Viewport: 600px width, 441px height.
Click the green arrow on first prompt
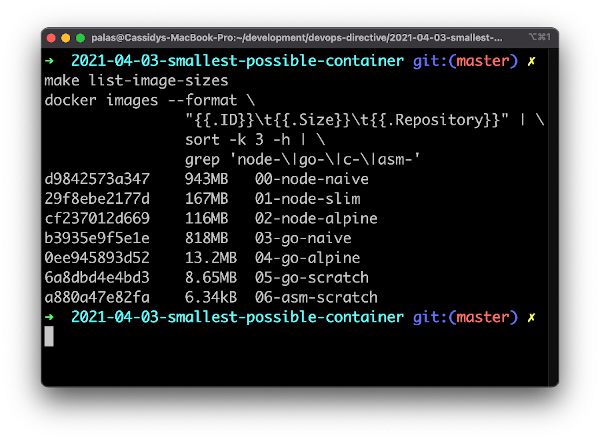point(49,60)
